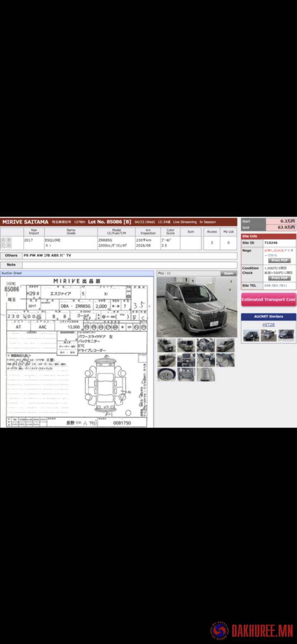Open middle vehicle thumbnail under AUCNET Similars
The image size is (297, 644).
tap(269, 335)
